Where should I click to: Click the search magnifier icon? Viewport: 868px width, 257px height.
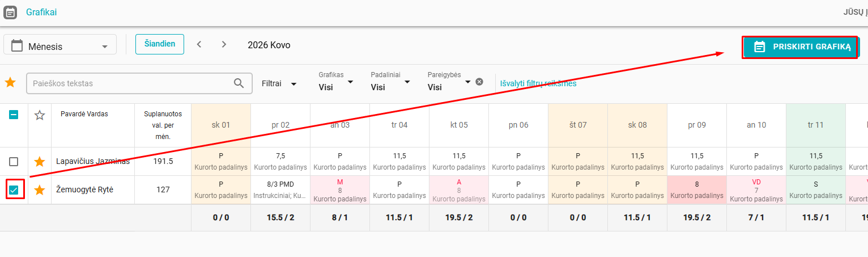(x=239, y=83)
